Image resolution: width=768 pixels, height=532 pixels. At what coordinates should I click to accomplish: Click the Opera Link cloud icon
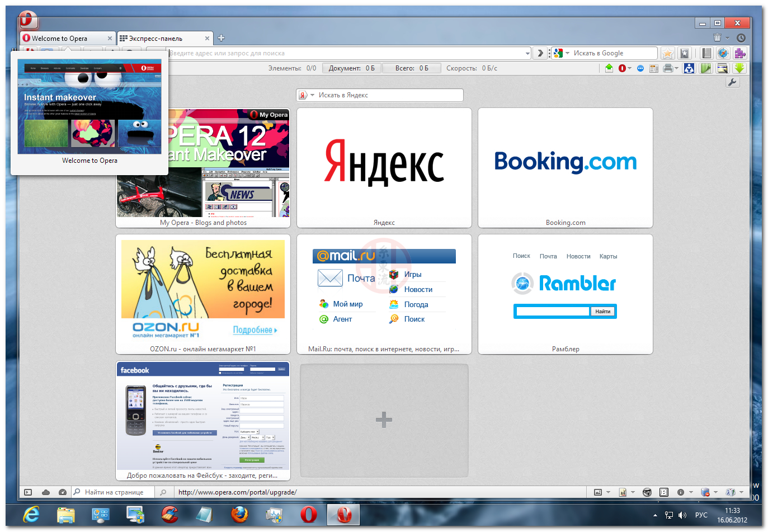pyautogui.click(x=45, y=492)
